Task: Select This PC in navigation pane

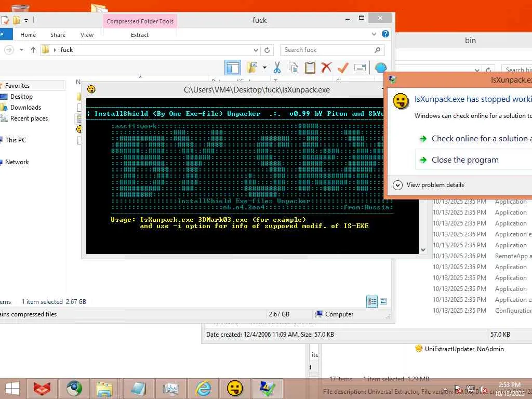Action: 15,140
